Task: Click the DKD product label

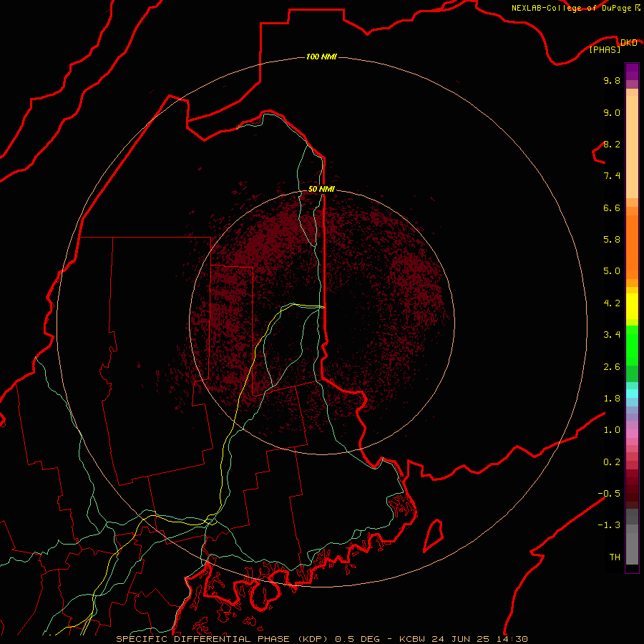Action: pyautogui.click(x=628, y=42)
